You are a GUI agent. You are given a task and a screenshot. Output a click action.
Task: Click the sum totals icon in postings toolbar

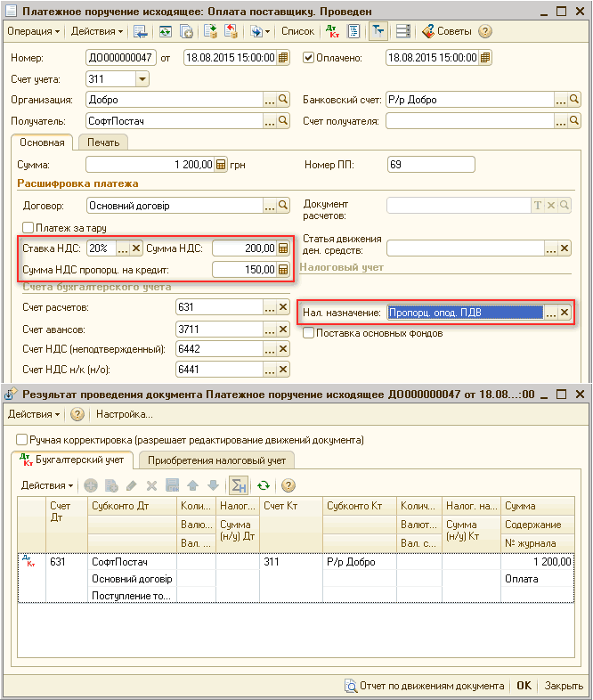click(x=238, y=485)
